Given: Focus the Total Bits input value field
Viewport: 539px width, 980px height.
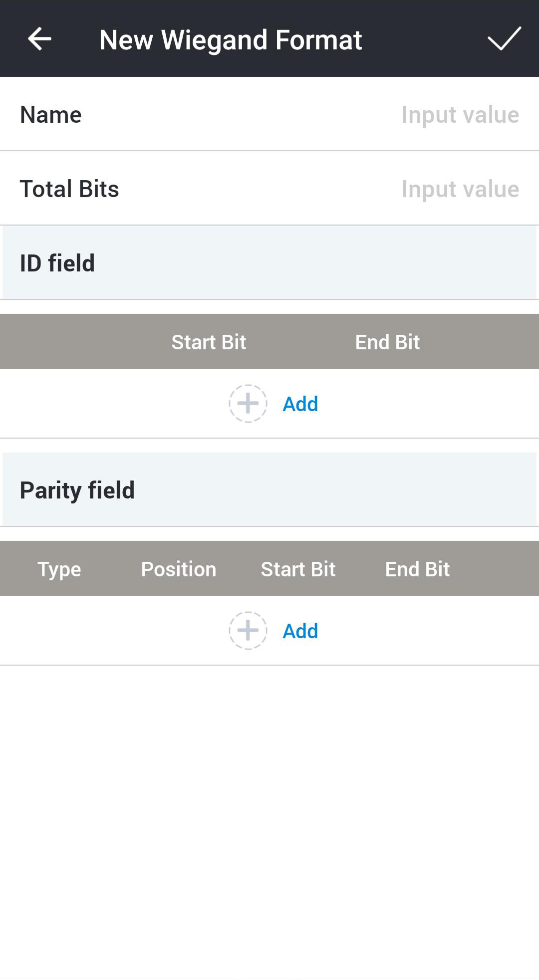Looking at the screenshot, I should pos(460,189).
